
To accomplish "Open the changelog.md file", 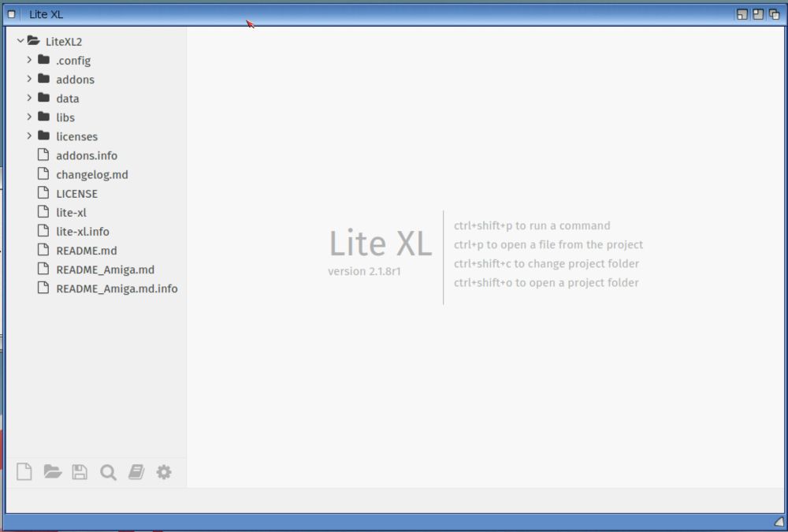I will [x=92, y=174].
